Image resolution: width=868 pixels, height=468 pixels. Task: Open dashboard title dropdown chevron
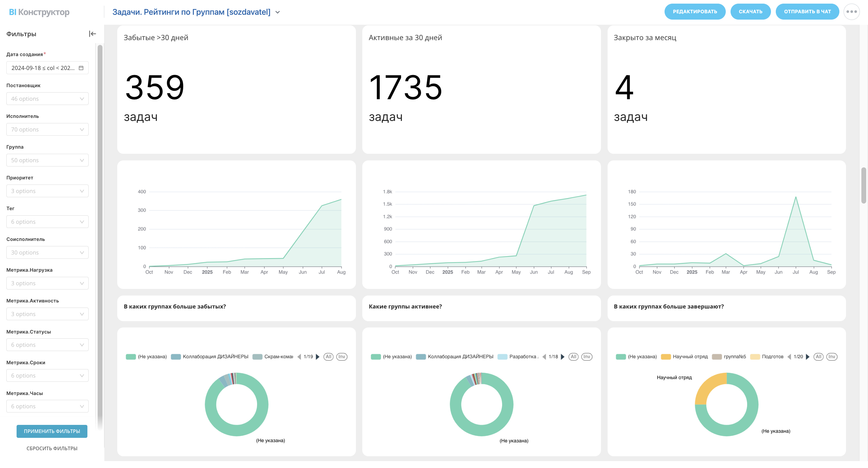278,12
